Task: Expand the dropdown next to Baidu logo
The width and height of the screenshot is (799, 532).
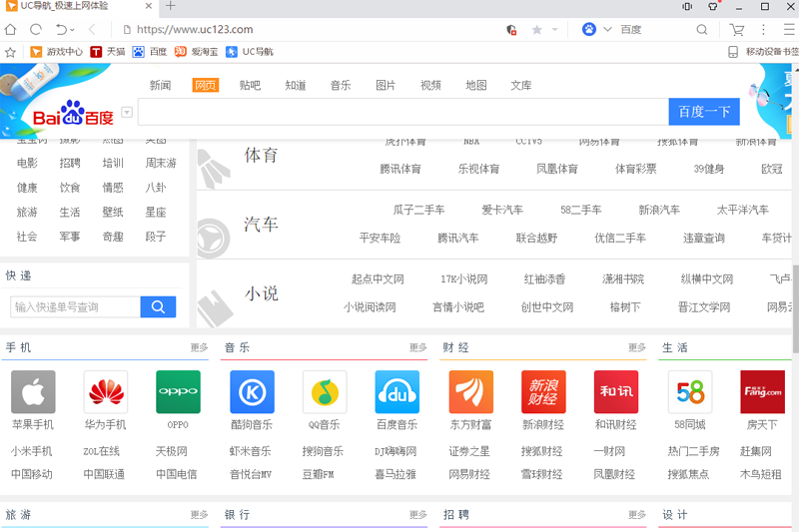Action: [127, 112]
